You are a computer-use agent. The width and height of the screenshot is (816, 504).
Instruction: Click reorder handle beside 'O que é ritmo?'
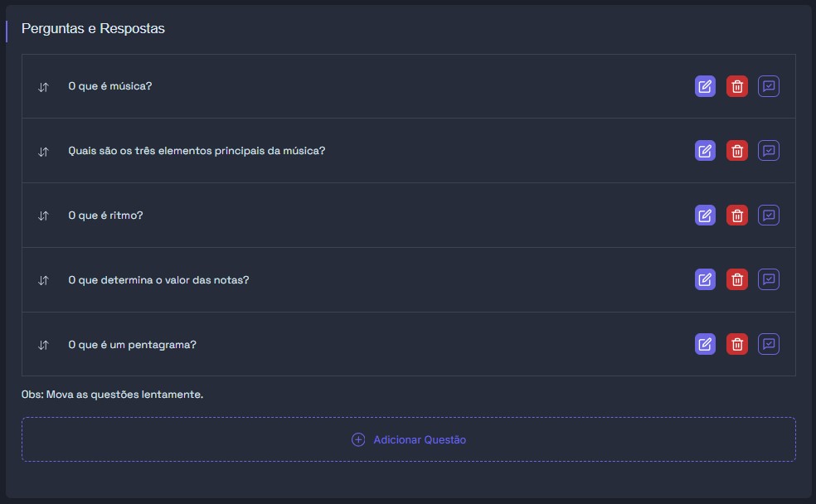point(44,216)
